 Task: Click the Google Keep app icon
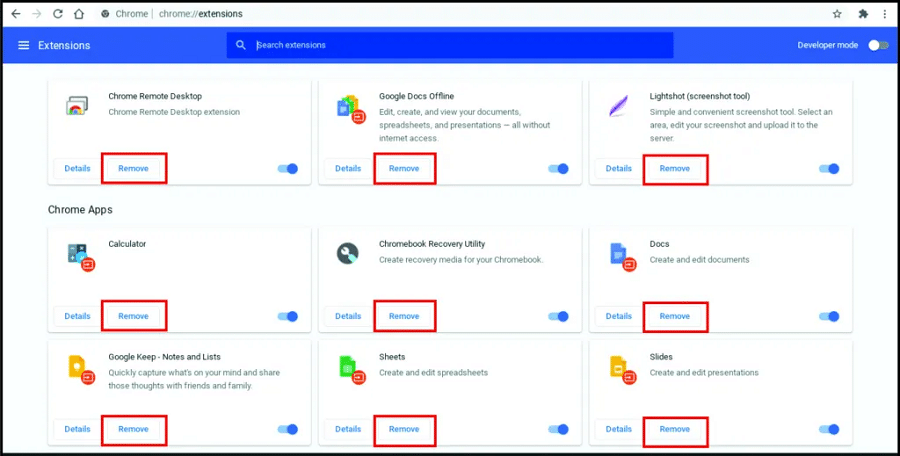tap(80, 369)
